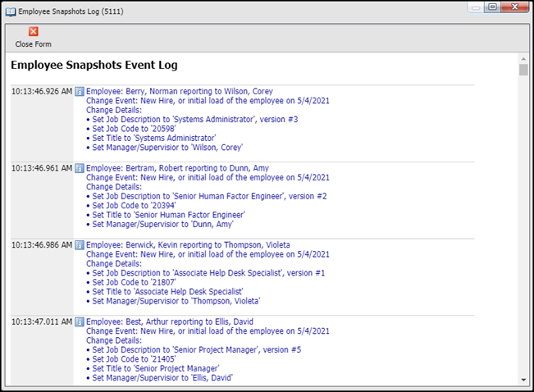This screenshot has height=392, width=534.
Task: Click "Set Manager/Supervisor to 'Ellis, David'" line
Action: (162, 377)
